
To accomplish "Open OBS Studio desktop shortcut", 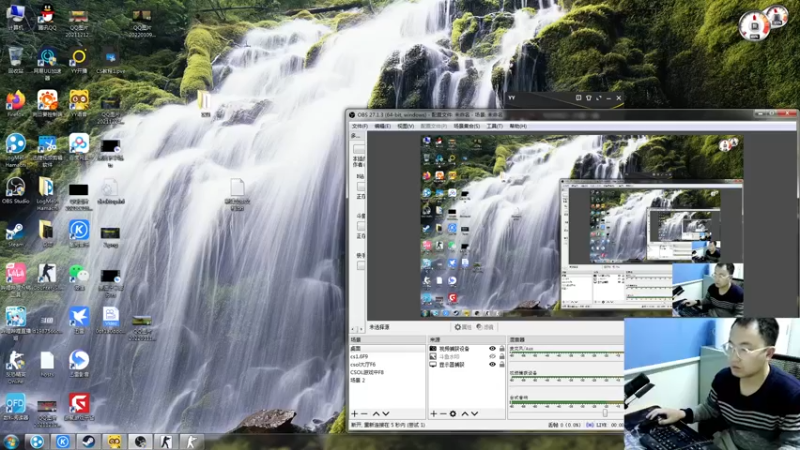I will pyautogui.click(x=15, y=191).
